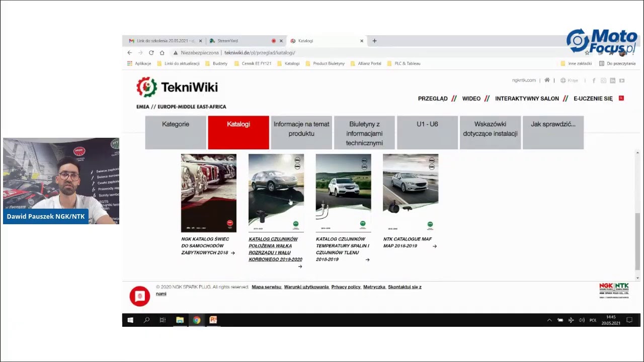Click the browser back arrow
Image resolution: width=644 pixels, height=362 pixels.
point(130,52)
